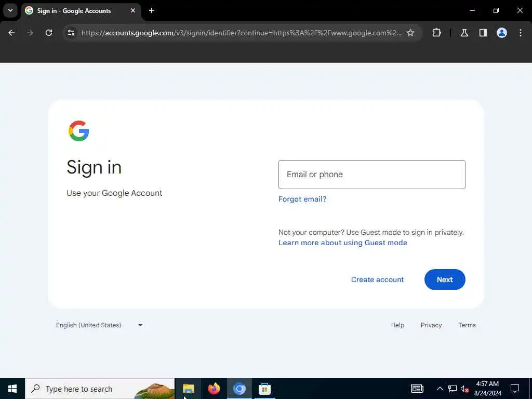The width and height of the screenshot is (532, 399).
Task: Open the notification center icon
Action: pos(515,389)
